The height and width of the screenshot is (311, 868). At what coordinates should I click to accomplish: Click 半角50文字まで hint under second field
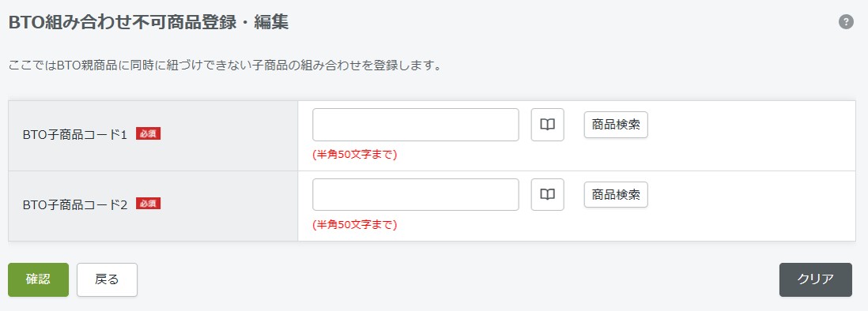(355, 225)
